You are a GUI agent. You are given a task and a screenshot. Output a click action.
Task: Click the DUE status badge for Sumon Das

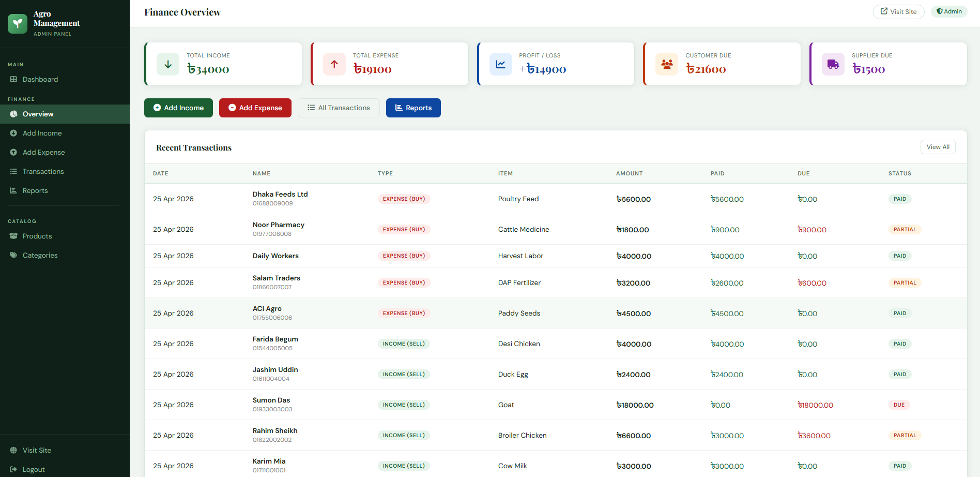point(899,405)
